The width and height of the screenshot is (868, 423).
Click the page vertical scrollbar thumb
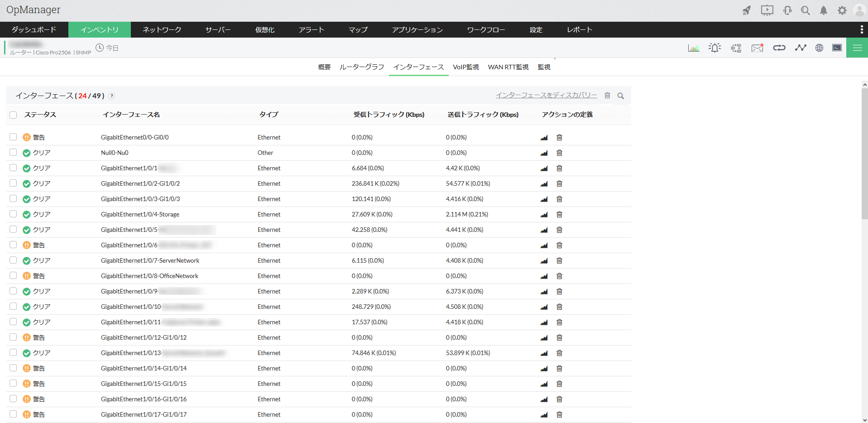[x=864, y=154]
